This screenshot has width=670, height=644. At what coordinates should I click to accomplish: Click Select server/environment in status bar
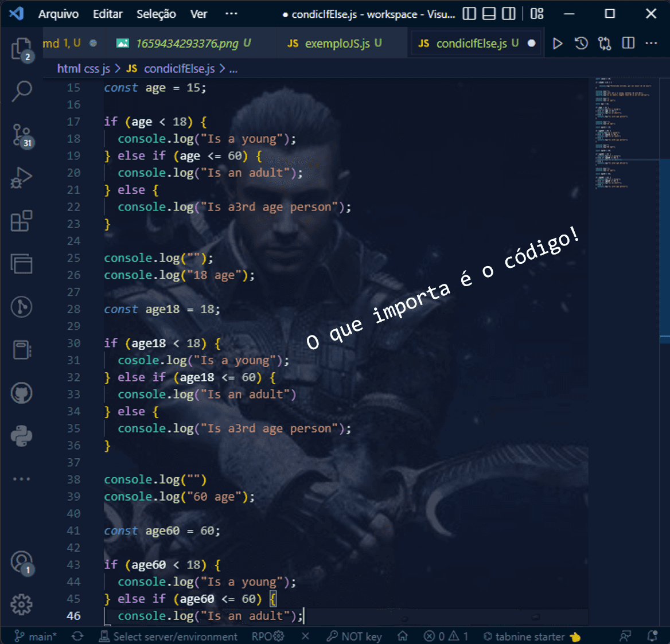point(169,636)
